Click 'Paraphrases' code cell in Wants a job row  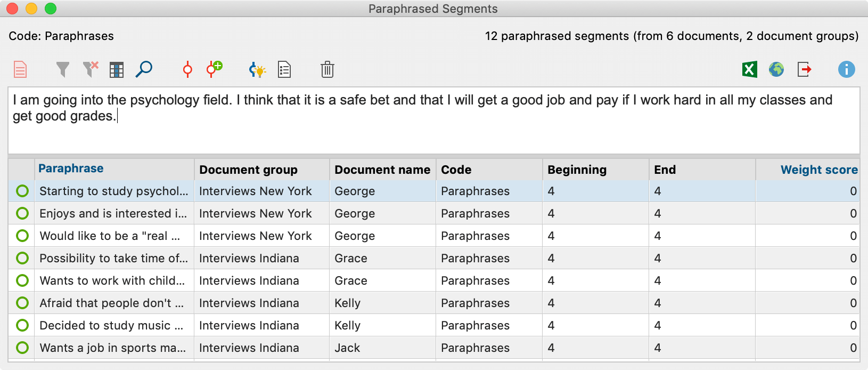click(476, 348)
